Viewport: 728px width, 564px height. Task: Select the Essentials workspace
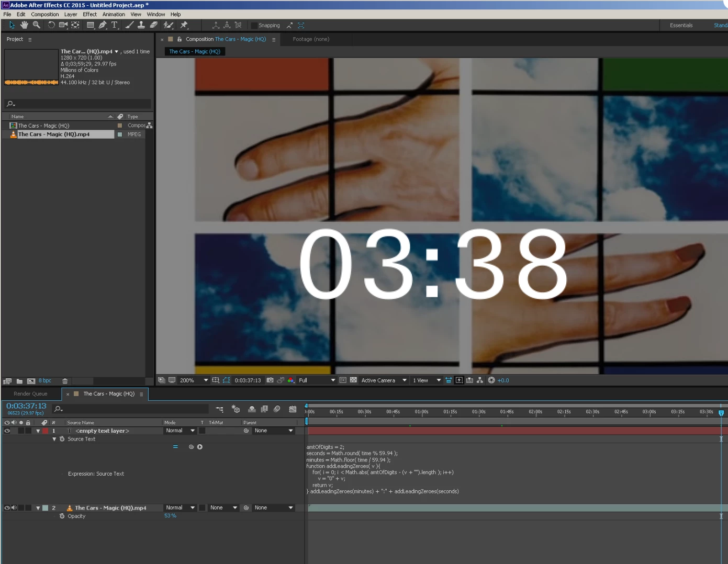click(x=681, y=25)
